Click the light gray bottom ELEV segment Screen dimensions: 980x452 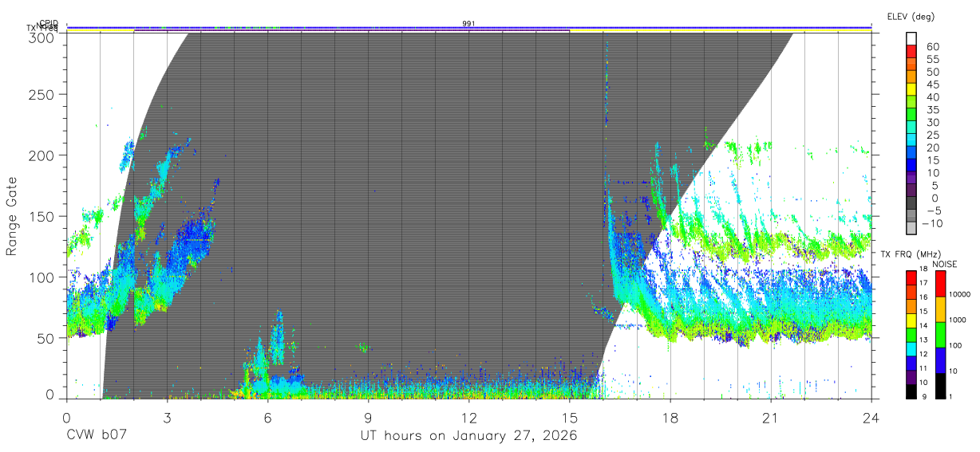coord(911,226)
